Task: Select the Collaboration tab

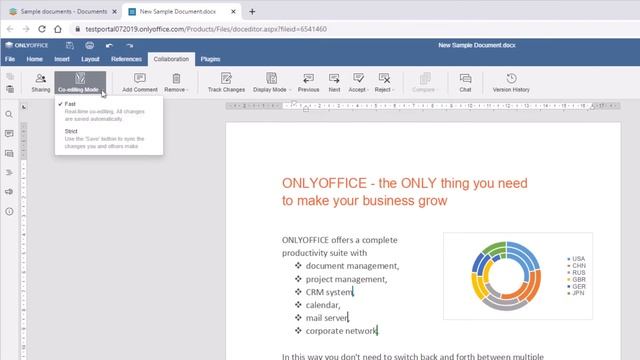Action: 171,59
